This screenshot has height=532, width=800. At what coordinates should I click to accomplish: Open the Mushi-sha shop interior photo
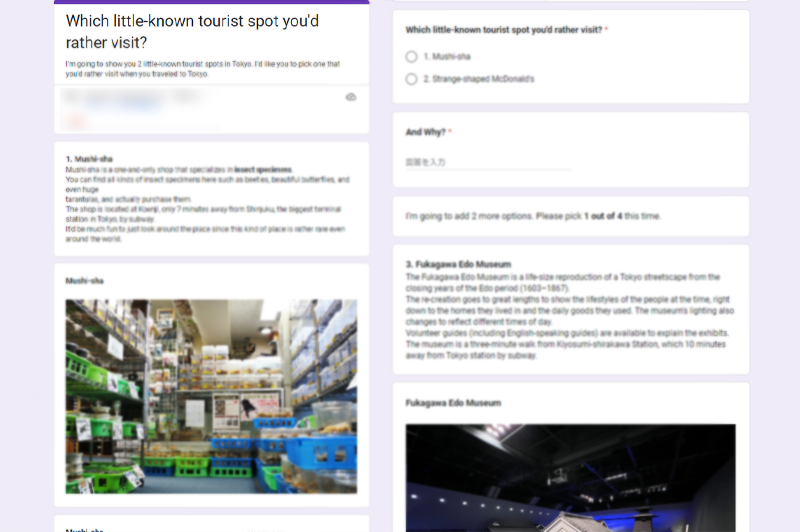click(x=211, y=396)
